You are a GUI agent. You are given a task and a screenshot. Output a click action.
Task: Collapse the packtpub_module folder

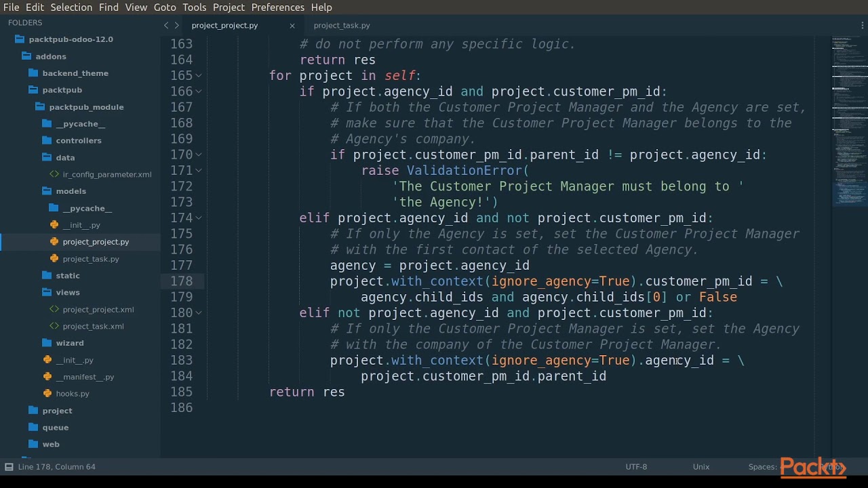point(86,106)
